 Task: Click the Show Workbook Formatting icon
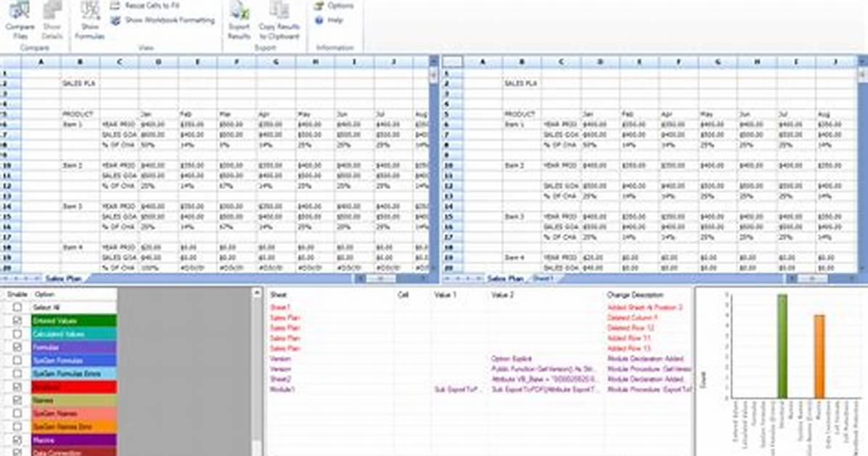click(x=115, y=20)
